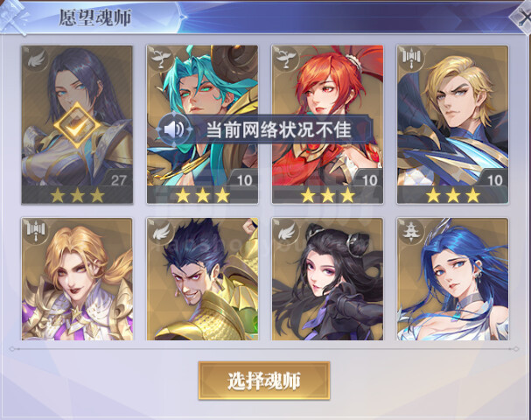Click wing class icon on first card
The height and width of the screenshot is (420, 531).
[x=37, y=59]
